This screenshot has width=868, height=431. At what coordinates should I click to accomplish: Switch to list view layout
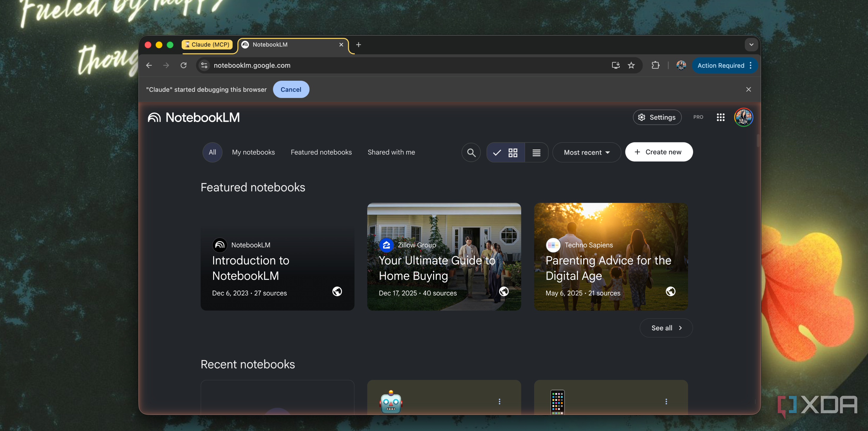coord(536,152)
